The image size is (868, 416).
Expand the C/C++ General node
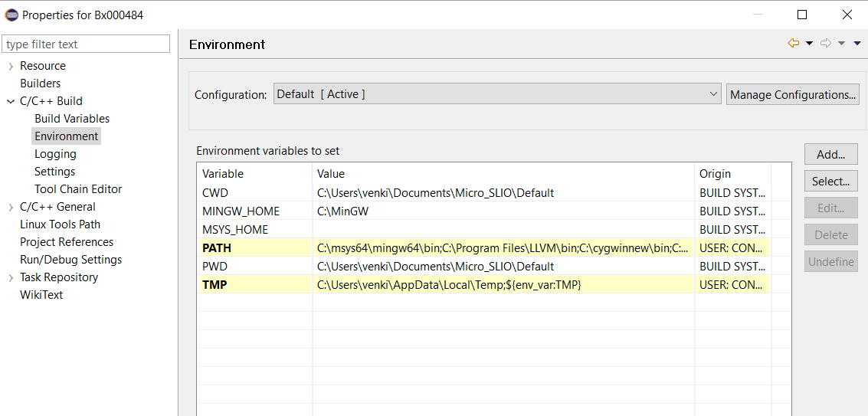(11, 207)
